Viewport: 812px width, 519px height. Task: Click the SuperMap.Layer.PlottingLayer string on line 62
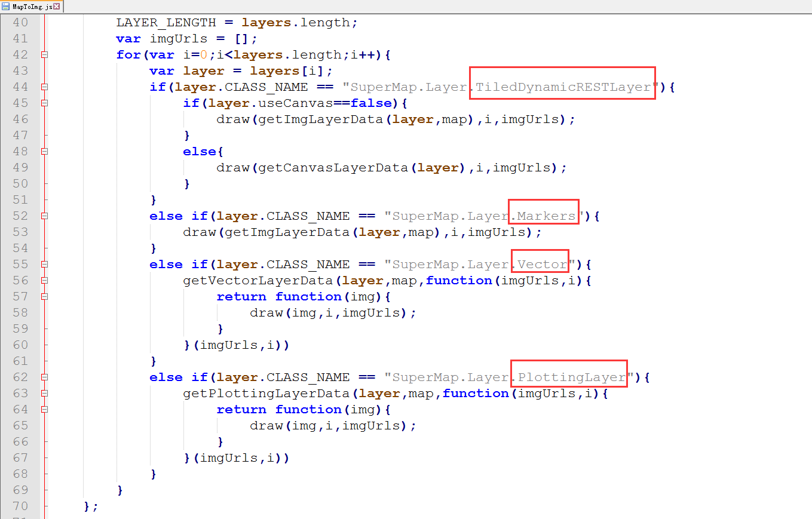point(508,377)
